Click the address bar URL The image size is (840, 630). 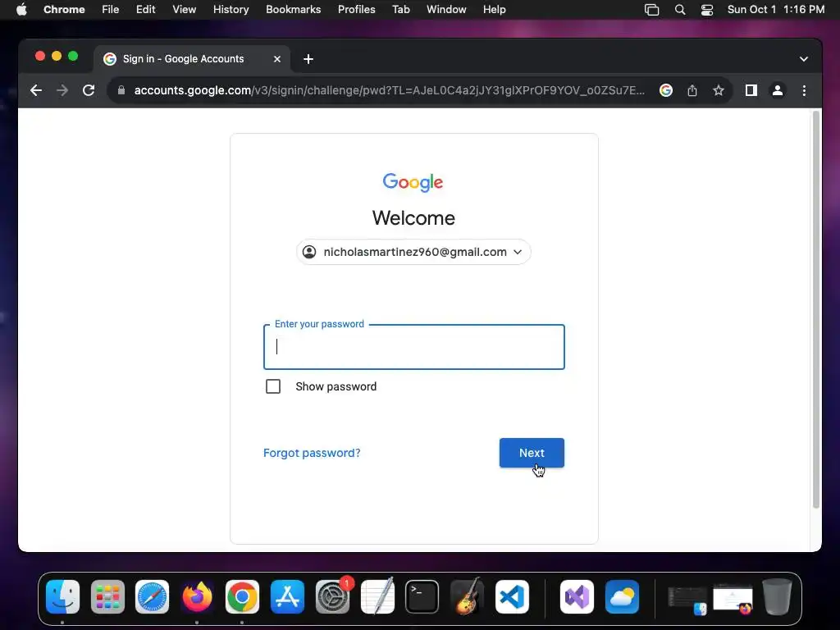coord(389,90)
